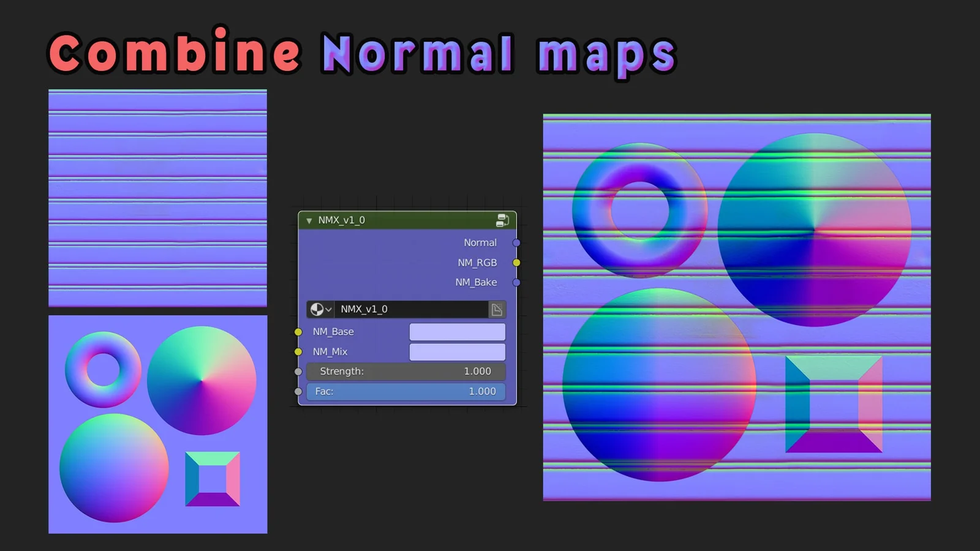The image size is (980, 551).
Task: Click the NM_Bake output socket
Action: pos(516,282)
